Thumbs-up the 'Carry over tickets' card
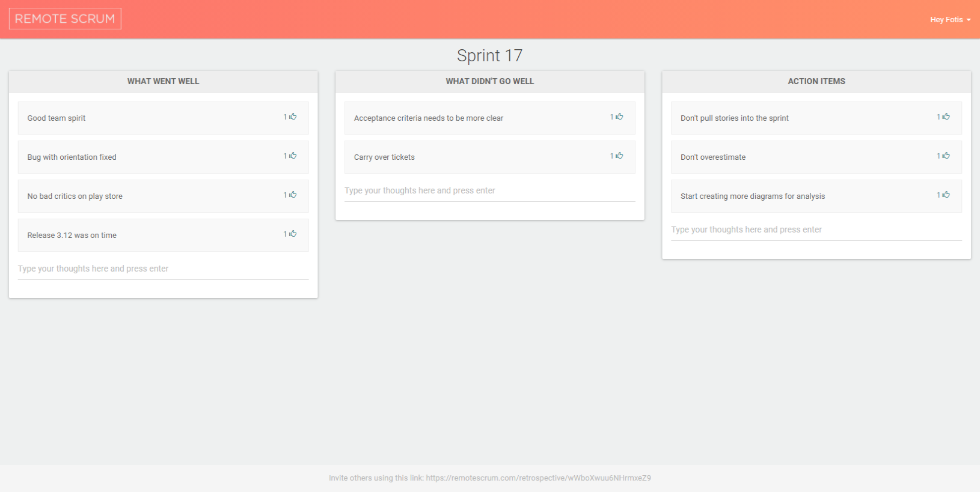The height and width of the screenshot is (492, 980). click(619, 156)
